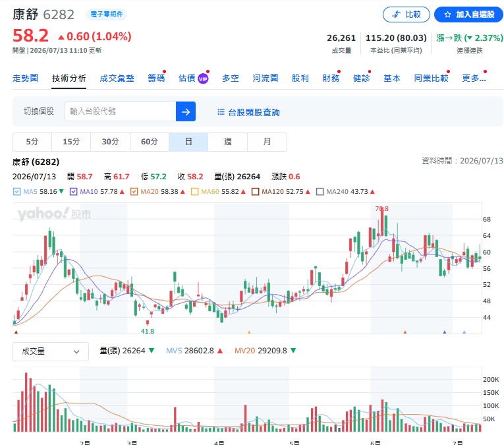Image resolution: width=504 pixels, height=445 pixels.
Task: Click the purple triangle marker on chart axis
Action: [445, 332]
